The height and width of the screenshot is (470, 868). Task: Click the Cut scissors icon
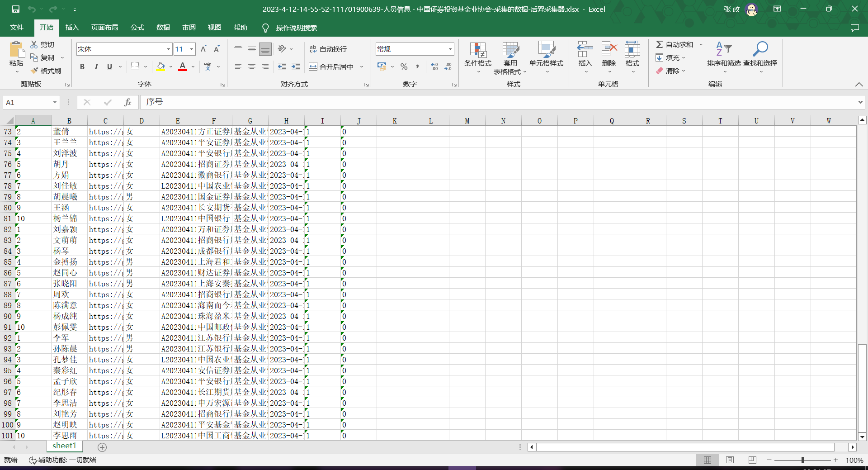tap(34, 44)
